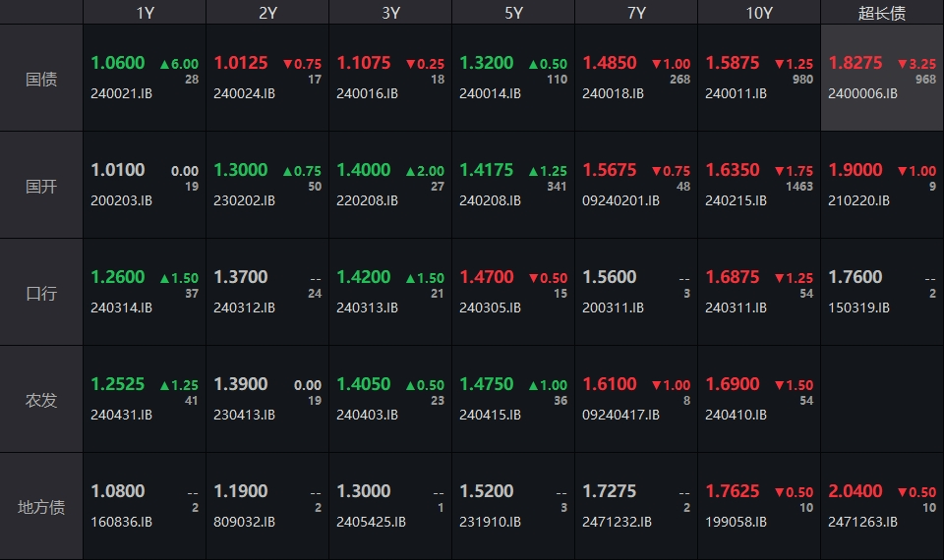
Task: Select the 国开 row label
Action: tap(41, 186)
